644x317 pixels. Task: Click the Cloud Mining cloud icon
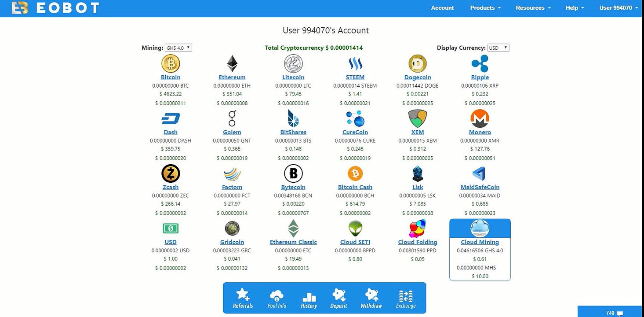480,229
